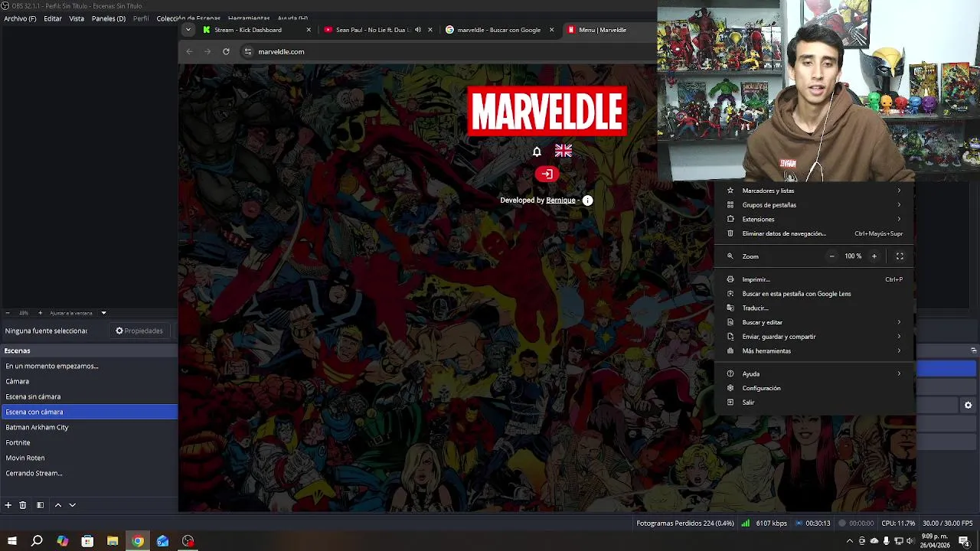
Task: Change language using the UK flag icon
Action: pyautogui.click(x=563, y=151)
